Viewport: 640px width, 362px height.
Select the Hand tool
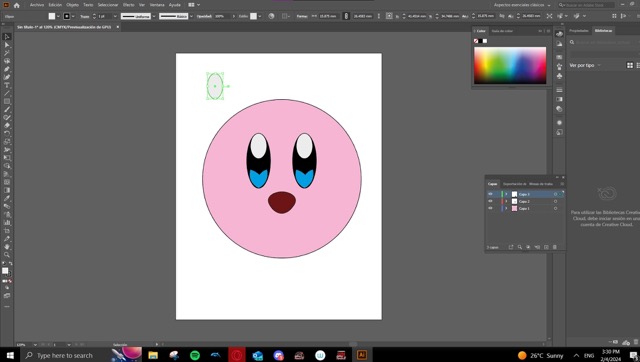pyautogui.click(x=7, y=247)
